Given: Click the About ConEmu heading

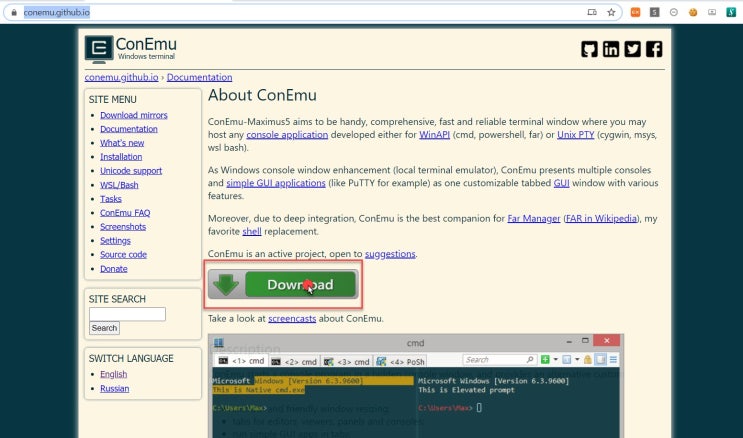Looking at the screenshot, I should 262,95.
